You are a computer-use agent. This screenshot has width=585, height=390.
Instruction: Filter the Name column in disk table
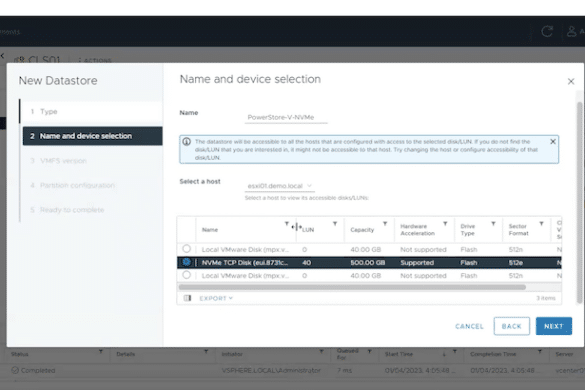pos(287,224)
